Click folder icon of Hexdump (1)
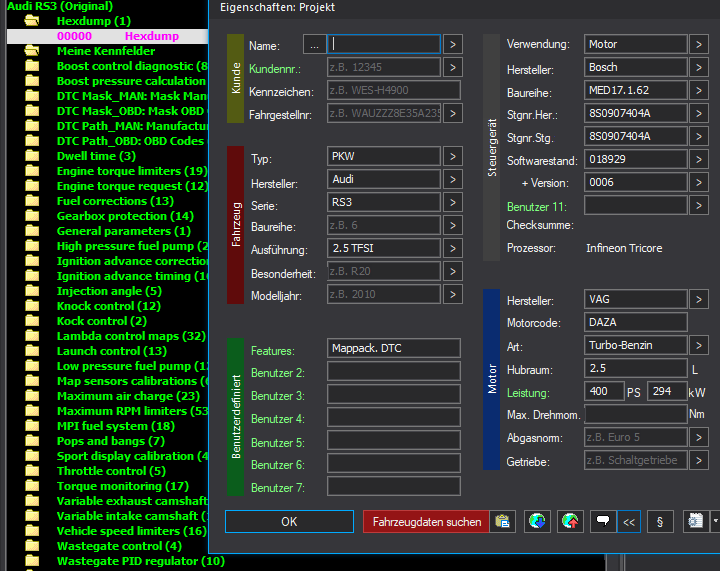Image resolution: width=720 pixels, height=571 pixels. (x=32, y=21)
